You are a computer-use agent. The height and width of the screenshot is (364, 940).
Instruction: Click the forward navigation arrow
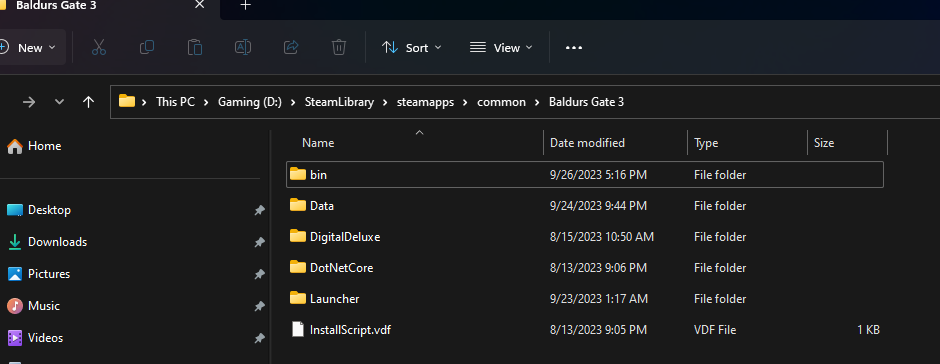[x=29, y=102]
